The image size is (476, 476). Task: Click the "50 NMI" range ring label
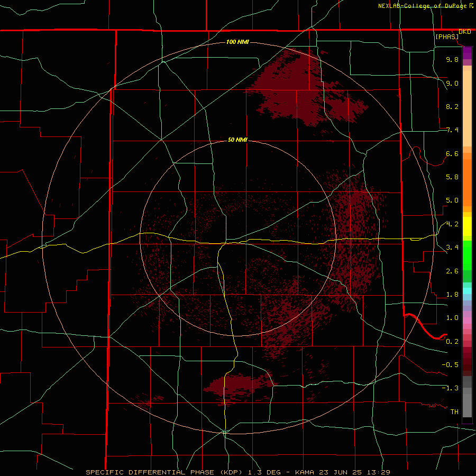coord(237,140)
